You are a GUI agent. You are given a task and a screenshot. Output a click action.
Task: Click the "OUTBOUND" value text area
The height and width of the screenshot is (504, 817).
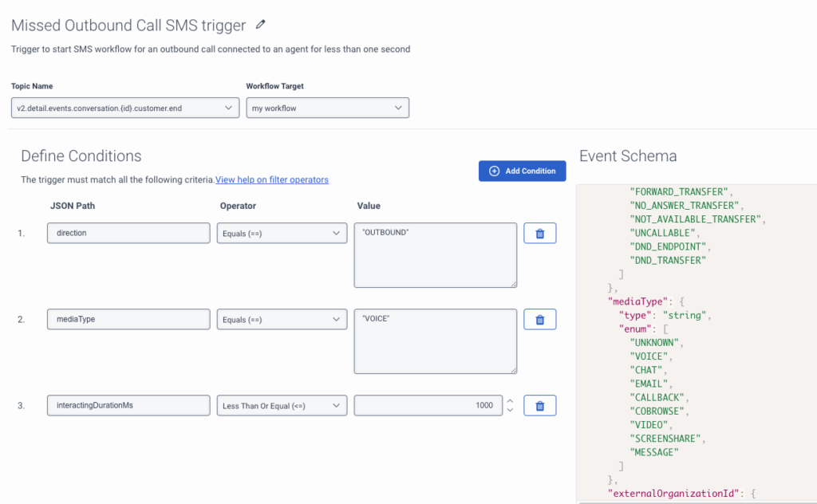436,255
